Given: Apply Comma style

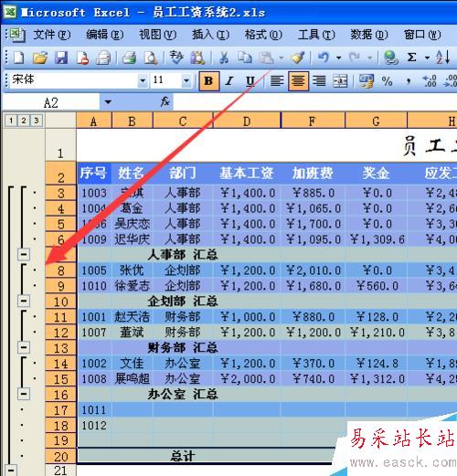Looking at the screenshot, I should click(409, 81).
